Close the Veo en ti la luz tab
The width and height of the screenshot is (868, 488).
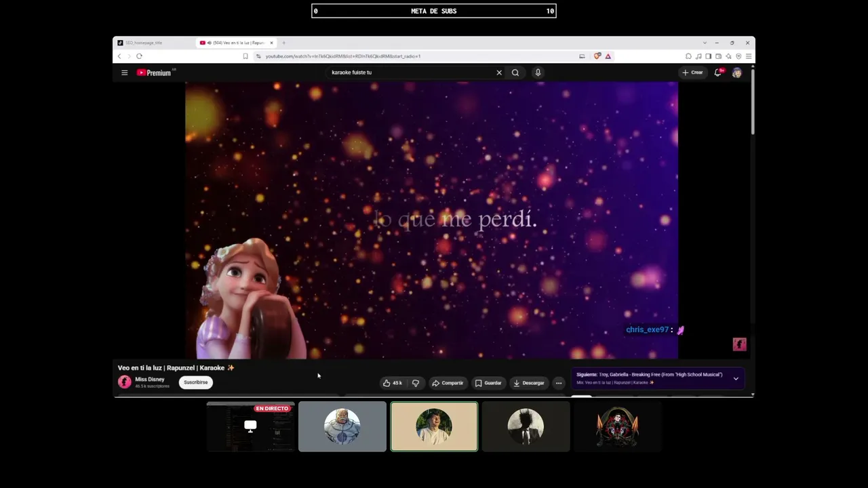pos(272,43)
